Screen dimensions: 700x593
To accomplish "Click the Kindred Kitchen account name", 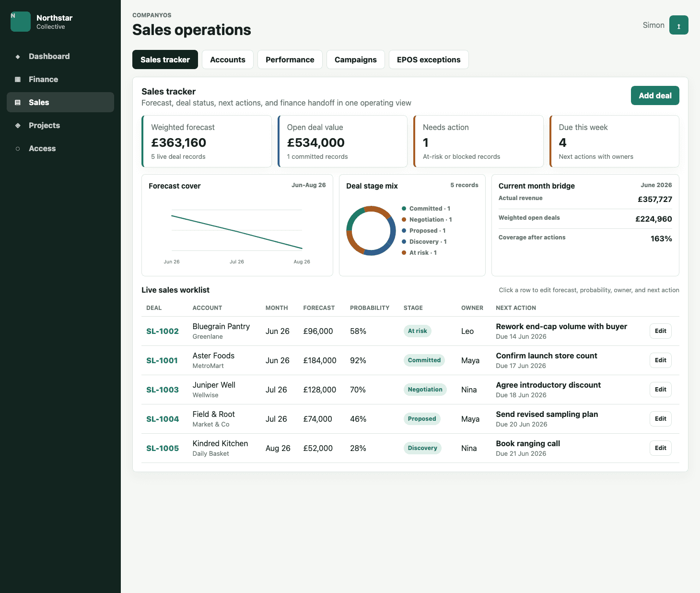I will [220, 443].
